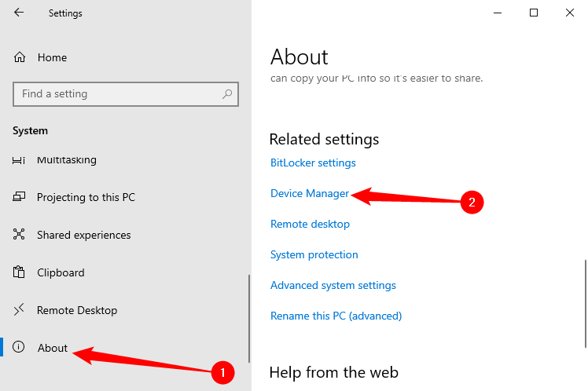588x391 pixels.
Task: Click the Shared experiences icon
Action: [x=20, y=235]
